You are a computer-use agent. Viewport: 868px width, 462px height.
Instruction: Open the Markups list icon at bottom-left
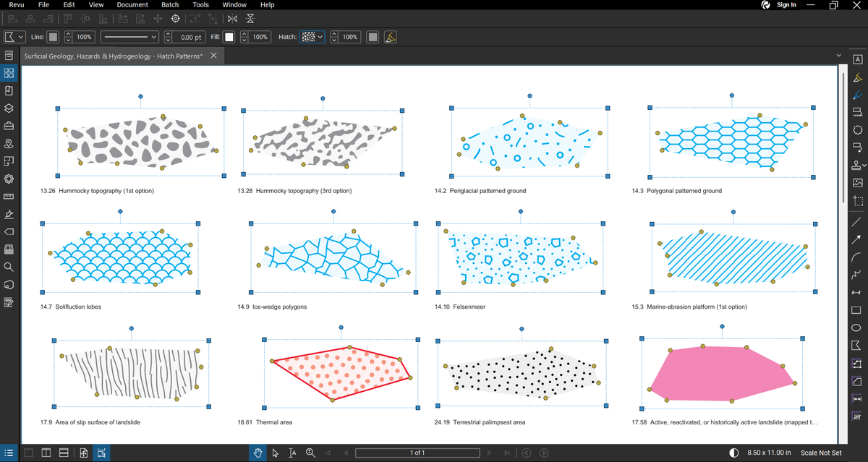tap(9, 453)
